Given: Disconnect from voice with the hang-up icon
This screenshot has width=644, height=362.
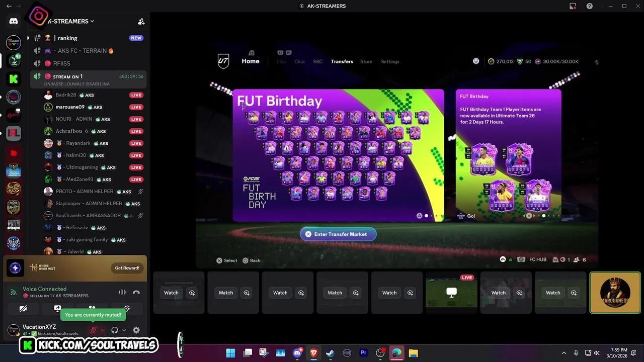Looking at the screenshot, I should [x=136, y=292].
